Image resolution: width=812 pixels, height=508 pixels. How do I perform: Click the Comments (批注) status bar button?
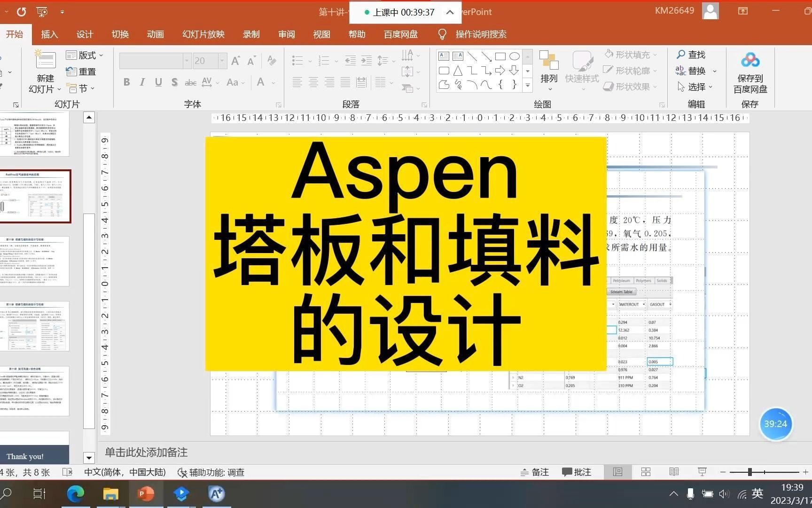click(x=577, y=472)
